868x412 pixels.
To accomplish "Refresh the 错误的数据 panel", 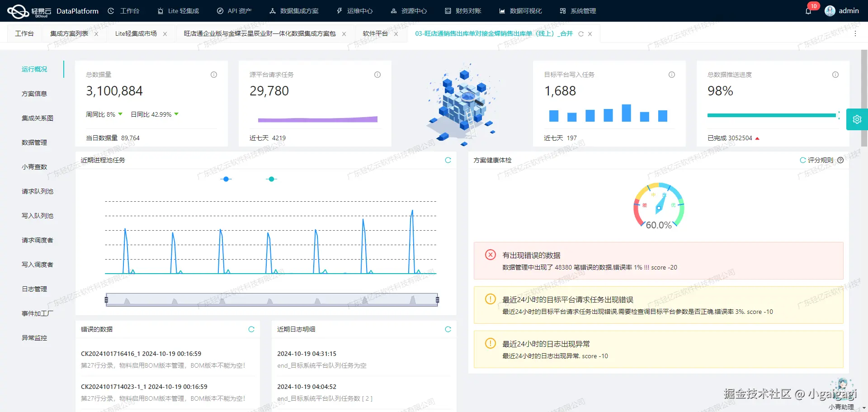I will click(251, 329).
